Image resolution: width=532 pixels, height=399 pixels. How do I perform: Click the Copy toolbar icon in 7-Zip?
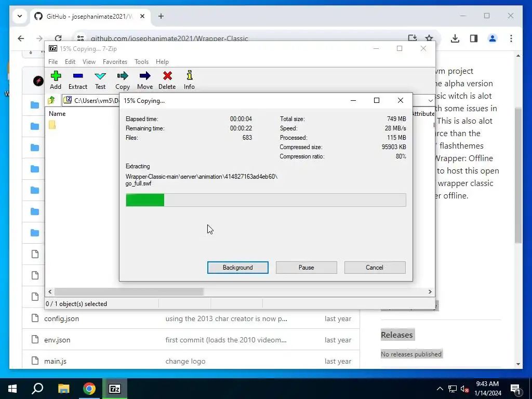click(x=123, y=80)
